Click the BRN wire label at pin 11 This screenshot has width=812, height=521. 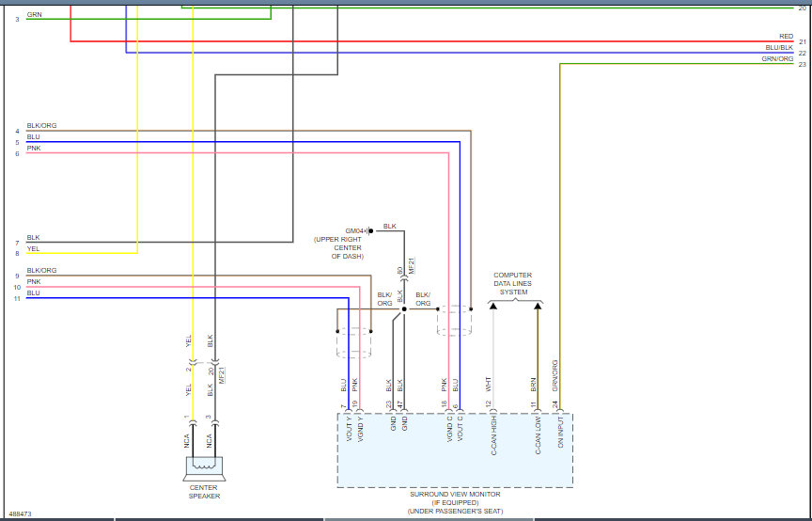(x=533, y=384)
